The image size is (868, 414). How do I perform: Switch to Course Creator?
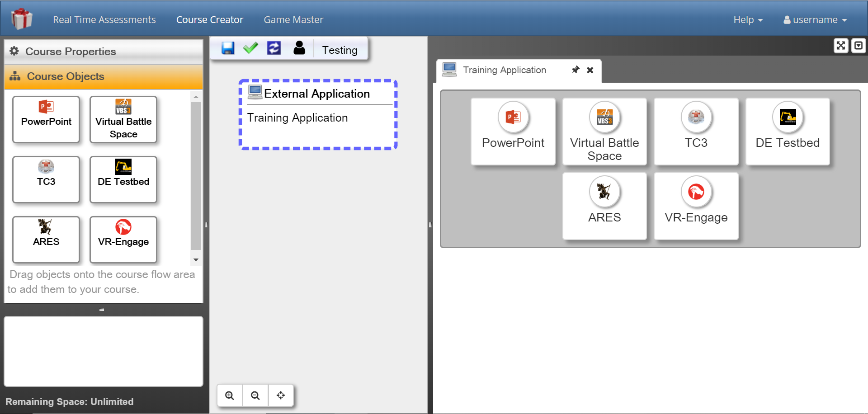210,20
